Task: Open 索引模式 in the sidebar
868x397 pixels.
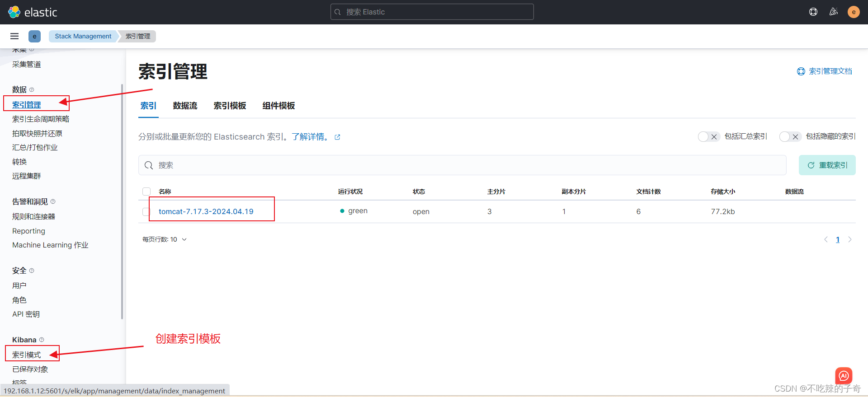Action: pos(27,355)
